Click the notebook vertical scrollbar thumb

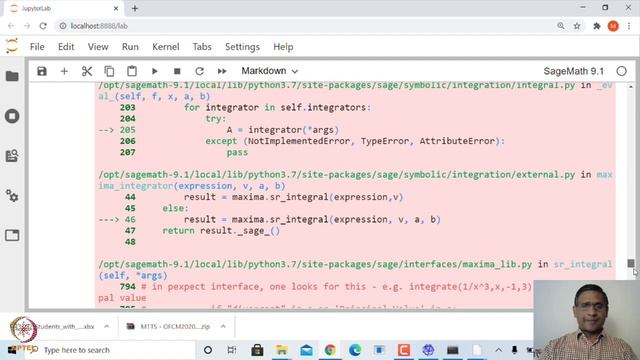click(631, 263)
